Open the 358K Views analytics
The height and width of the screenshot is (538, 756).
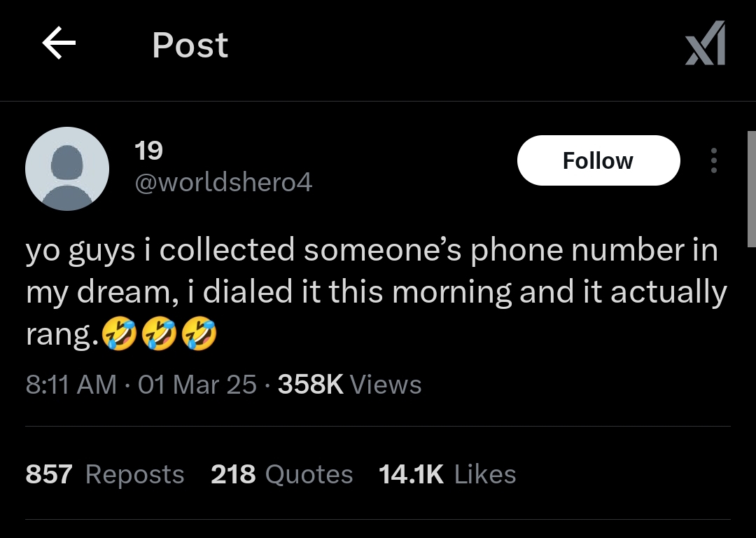(349, 385)
